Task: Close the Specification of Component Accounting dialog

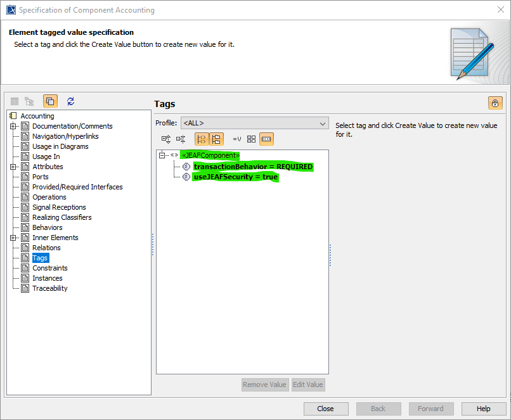Action: tap(501, 10)
